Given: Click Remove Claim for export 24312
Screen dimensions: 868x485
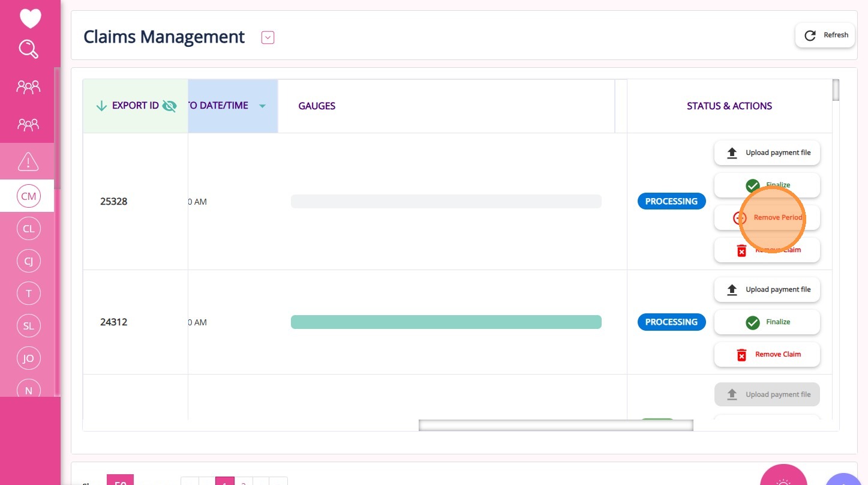Looking at the screenshot, I should (767, 355).
